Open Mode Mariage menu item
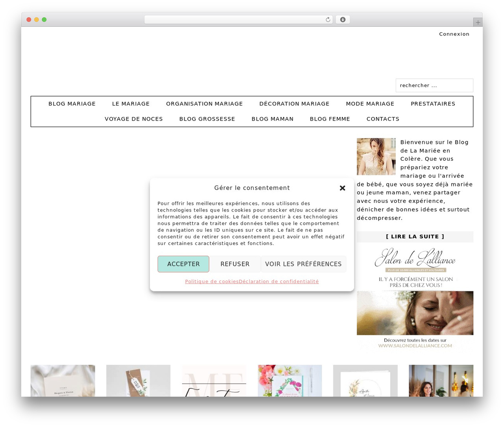Viewport: 504px width, 427px height. click(x=370, y=104)
